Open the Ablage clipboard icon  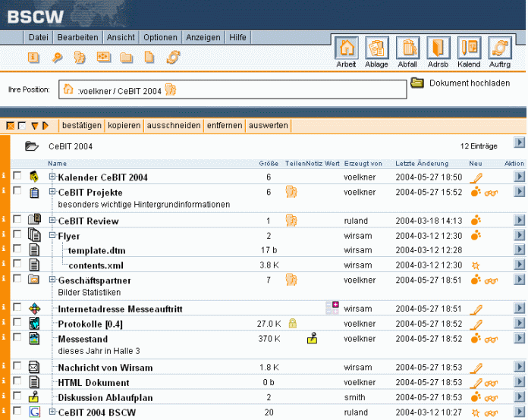377,49
